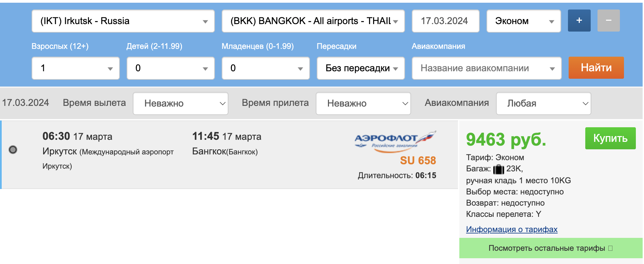Remove flight segment with minus button
The height and width of the screenshot is (264, 644).
(x=608, y=20)
